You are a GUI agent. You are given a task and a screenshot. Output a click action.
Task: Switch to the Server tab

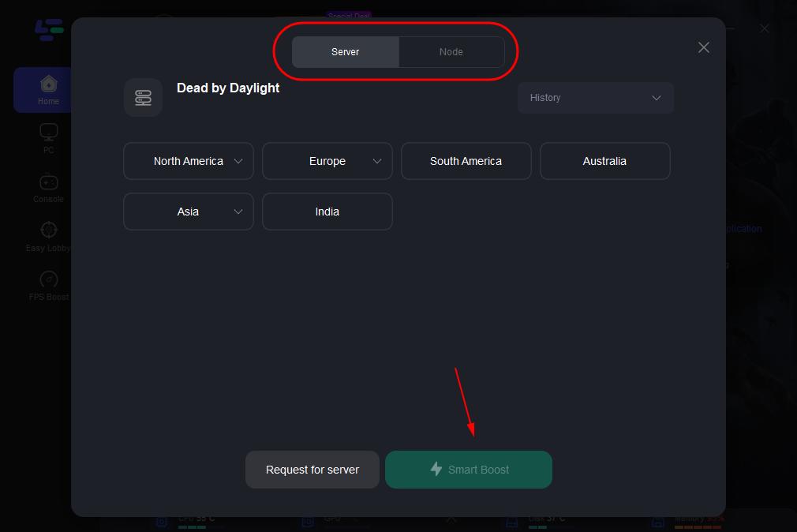pyautogui.click(x=346, y=52)
